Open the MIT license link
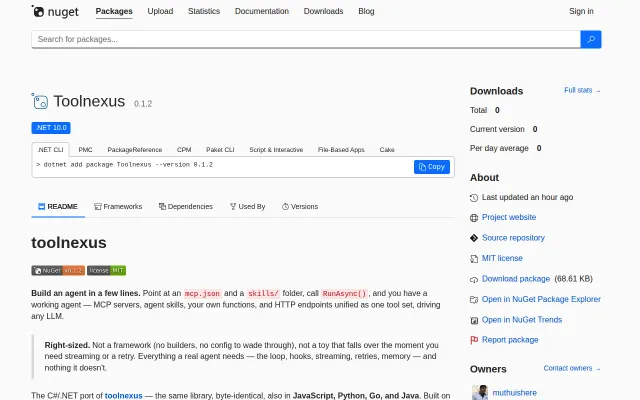Image resolution: width=640 pixels, height=400 pixels. point(502,258)
